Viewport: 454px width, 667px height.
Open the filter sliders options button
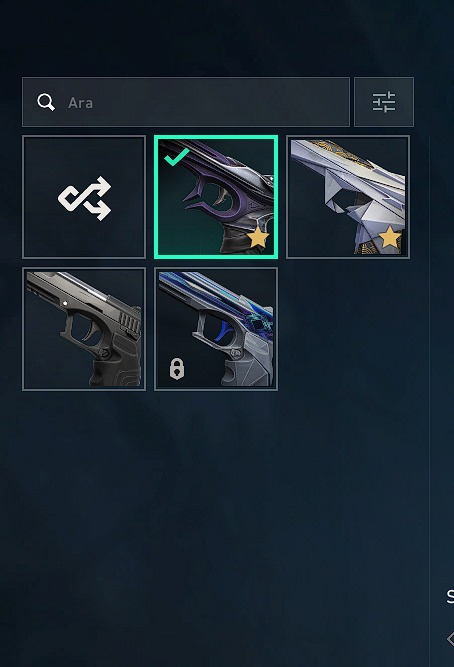(x=384, y=102)
